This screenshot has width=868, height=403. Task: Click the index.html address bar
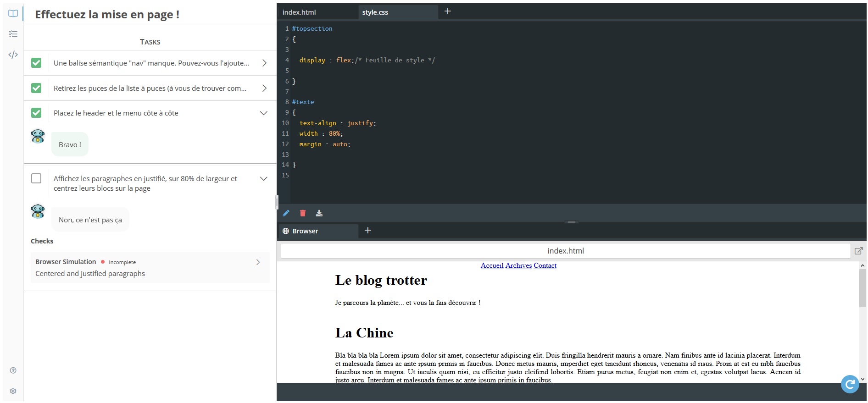[x=565, y=251]
